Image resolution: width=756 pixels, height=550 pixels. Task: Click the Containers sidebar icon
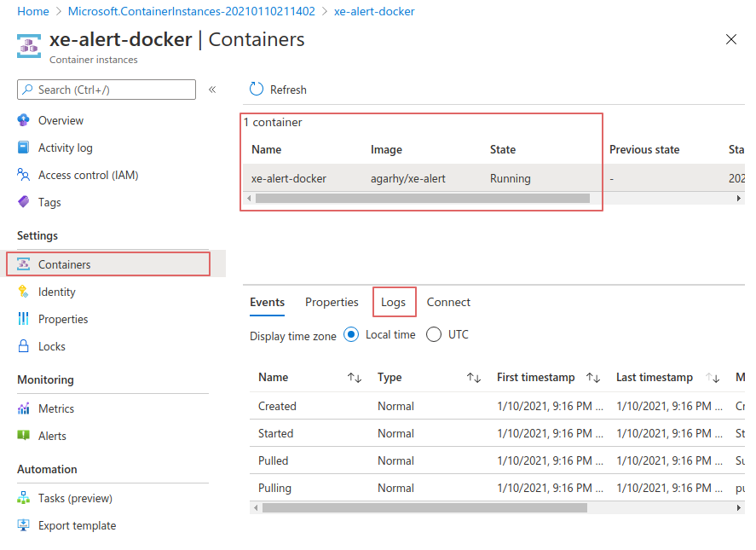[23, 263]
